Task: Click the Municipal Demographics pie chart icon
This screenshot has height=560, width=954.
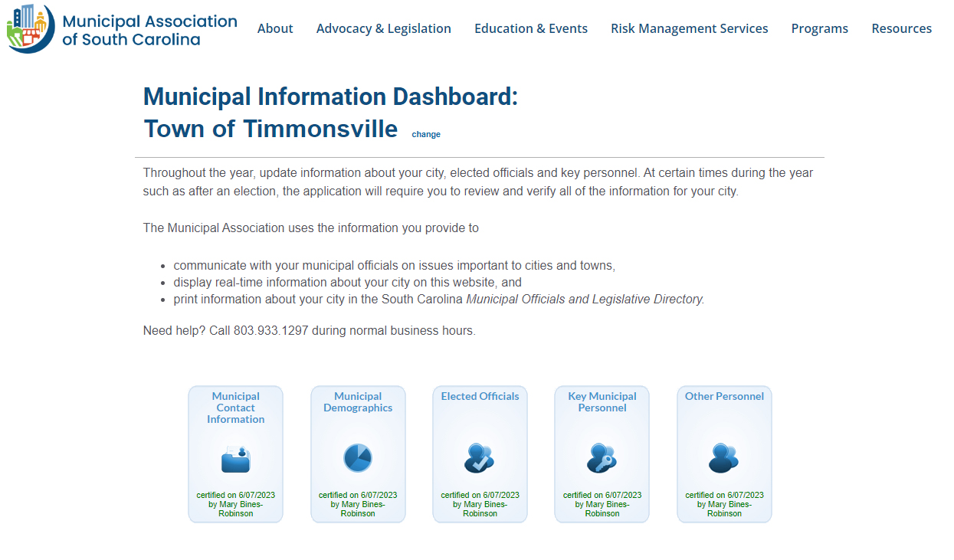Action: coord(358,458)
